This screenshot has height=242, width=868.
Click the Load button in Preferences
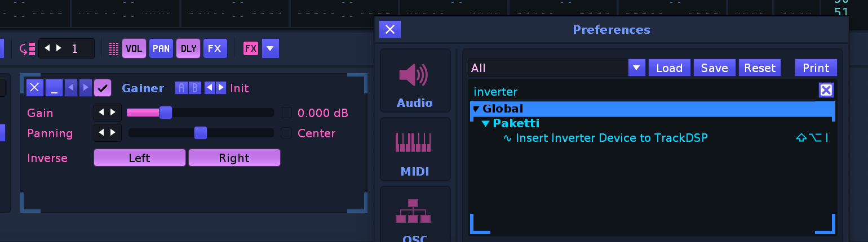coord(670,68)
